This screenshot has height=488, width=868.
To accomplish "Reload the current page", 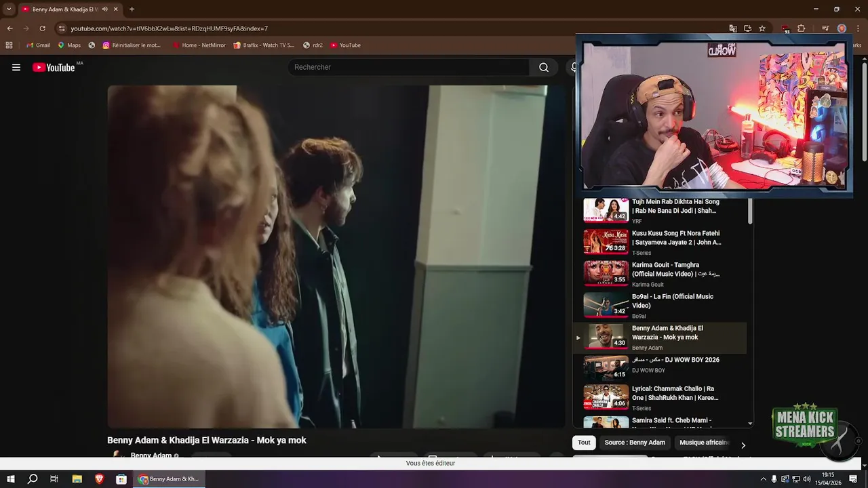I will pos(42,28).
